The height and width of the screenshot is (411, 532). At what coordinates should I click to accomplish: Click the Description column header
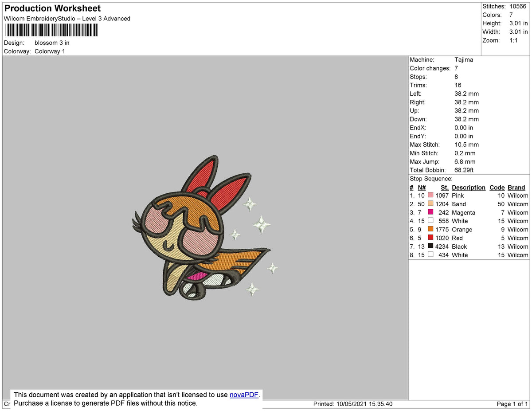click(468, 187)
